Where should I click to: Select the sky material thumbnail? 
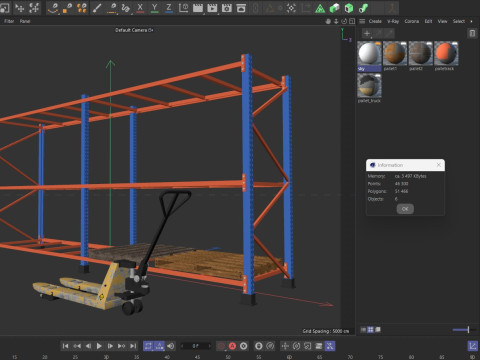[x=369, y=53]
